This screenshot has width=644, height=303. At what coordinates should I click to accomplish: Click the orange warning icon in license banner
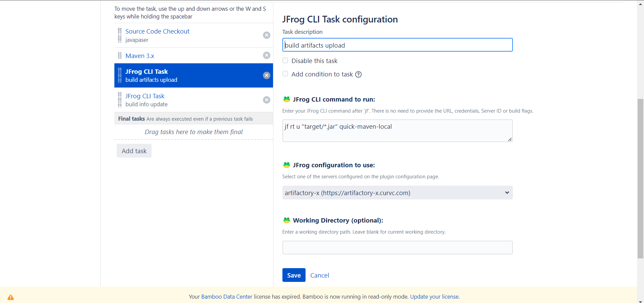(11, 297)
